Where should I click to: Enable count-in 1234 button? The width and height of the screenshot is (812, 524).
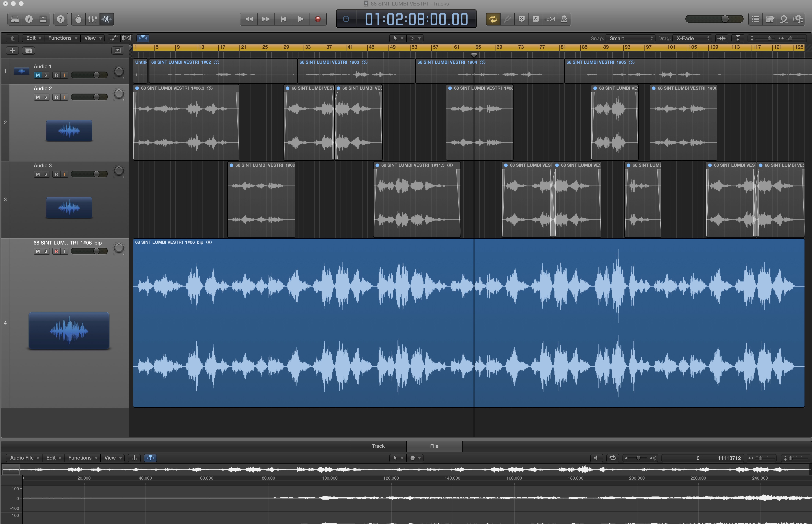tap(550, 19)
